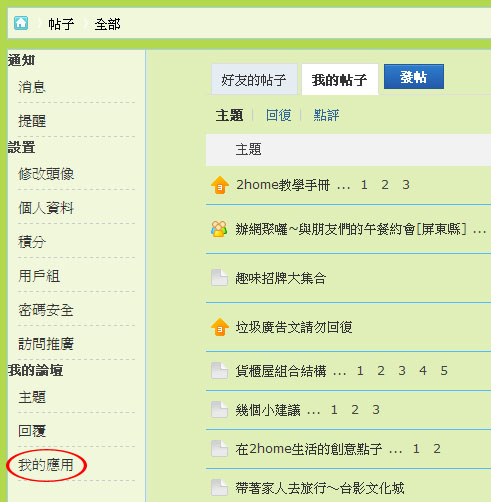
Task: Go to page 1 of 2home教學手冊
Action: (x=364, y=185)
